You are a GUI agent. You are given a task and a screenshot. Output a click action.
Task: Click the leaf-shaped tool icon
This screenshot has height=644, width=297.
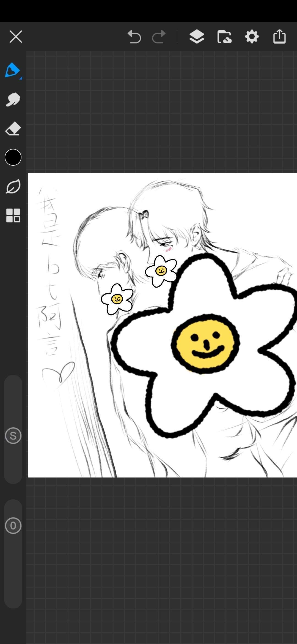pos(13,186)
